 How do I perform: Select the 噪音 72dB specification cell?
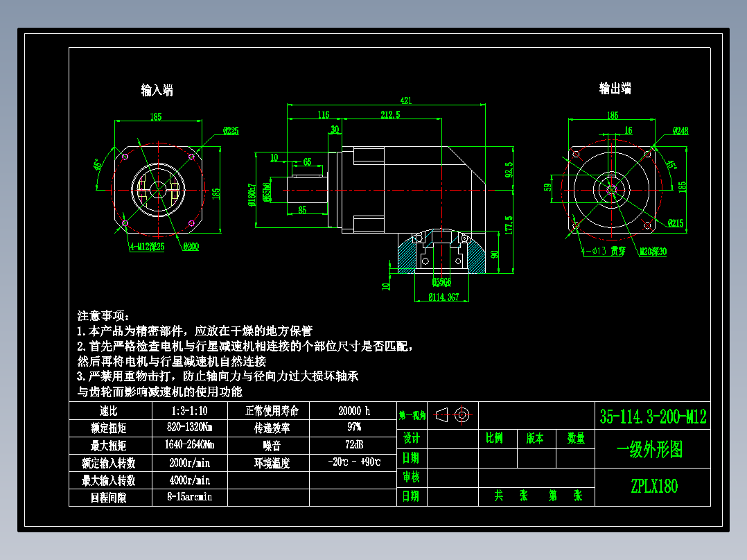pos(354,445)
